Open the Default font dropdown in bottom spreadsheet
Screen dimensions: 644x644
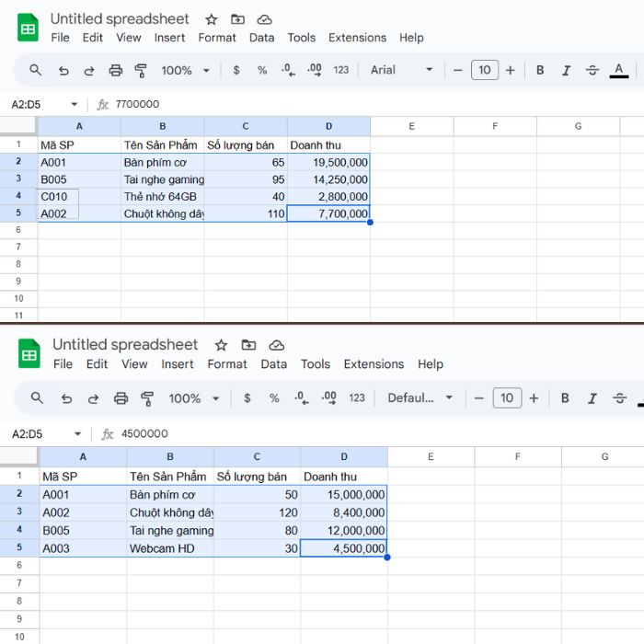420,398
